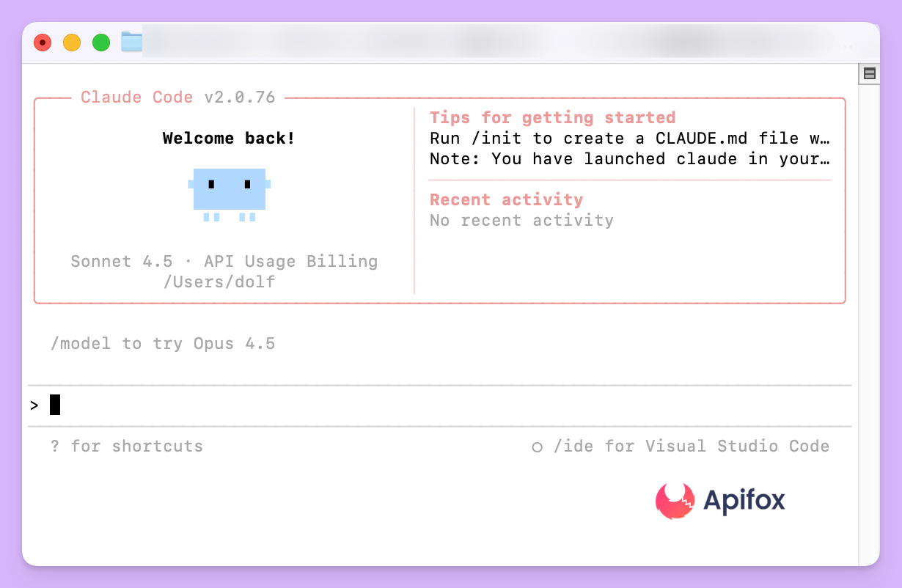This screenshot has height=588, width=902.
Task: Click the > prompt symbol
Action: (34, 405)
